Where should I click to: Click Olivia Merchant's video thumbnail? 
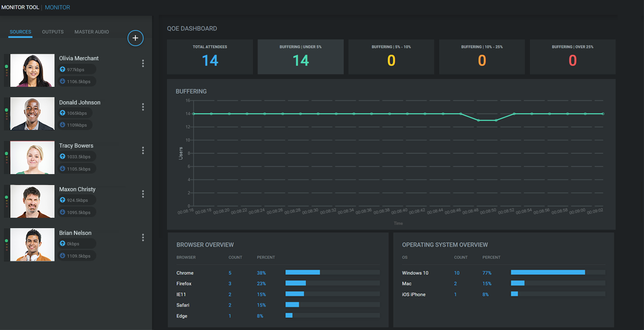(32, 70)
